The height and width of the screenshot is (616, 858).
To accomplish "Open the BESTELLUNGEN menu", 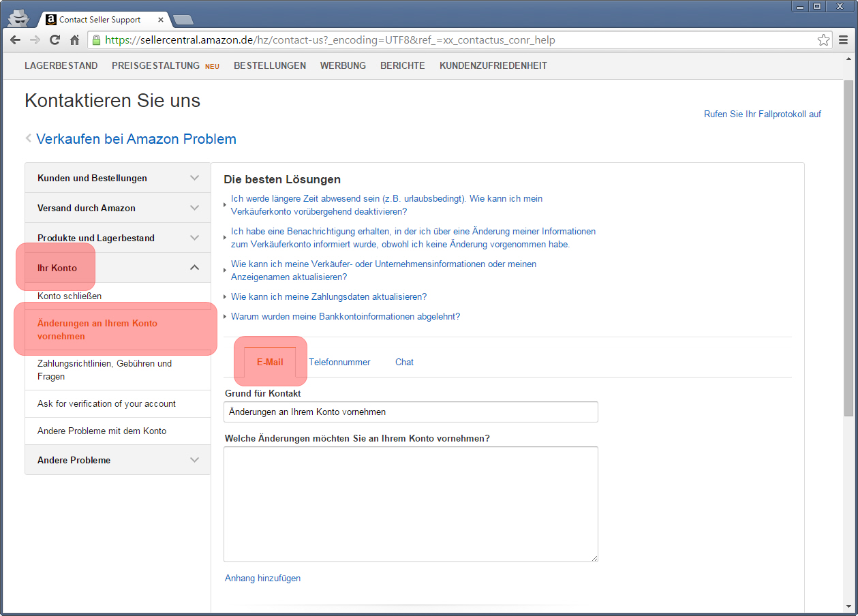I will point(270,66).
